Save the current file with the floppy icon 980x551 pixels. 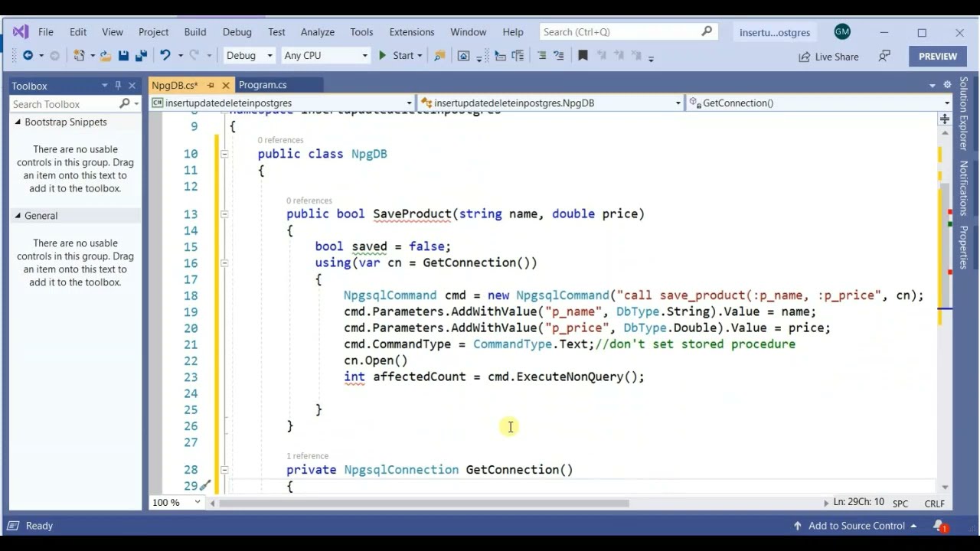(123, 55)
